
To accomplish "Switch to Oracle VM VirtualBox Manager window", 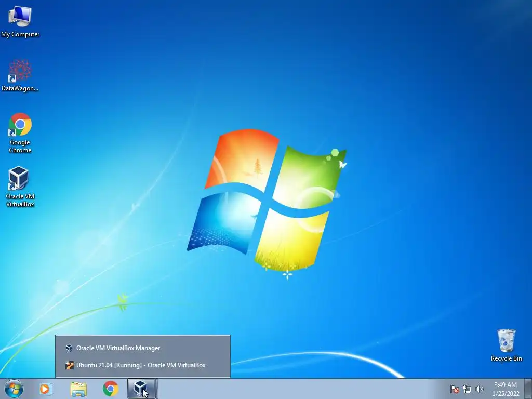I will click(x=143, y=348).
